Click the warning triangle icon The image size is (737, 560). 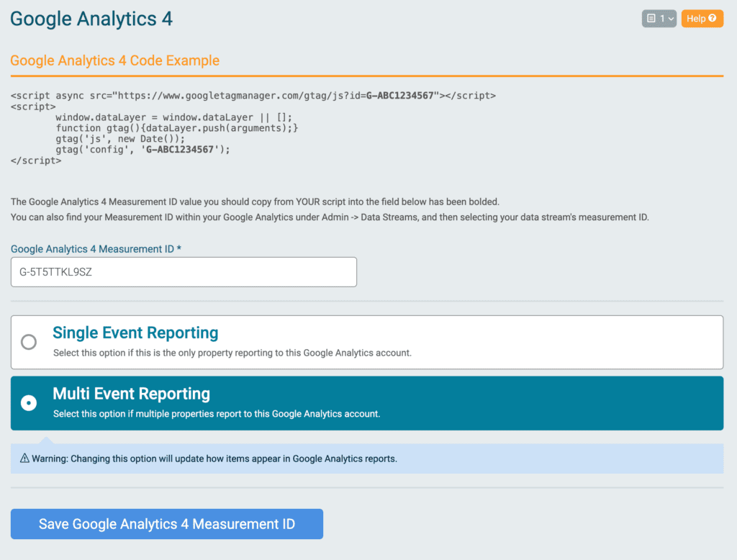(x=24, y=458)
